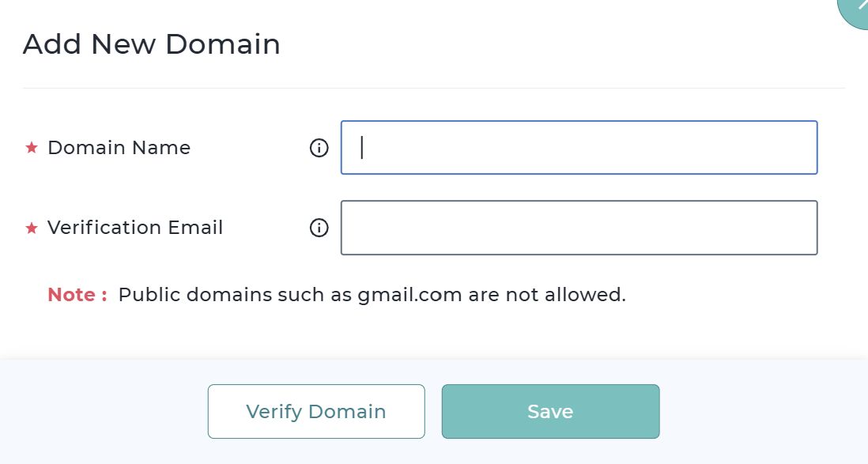This screenshot has height=464, width=868.
Task: Click inside the Verification Email input box
Action: [579, 228]
